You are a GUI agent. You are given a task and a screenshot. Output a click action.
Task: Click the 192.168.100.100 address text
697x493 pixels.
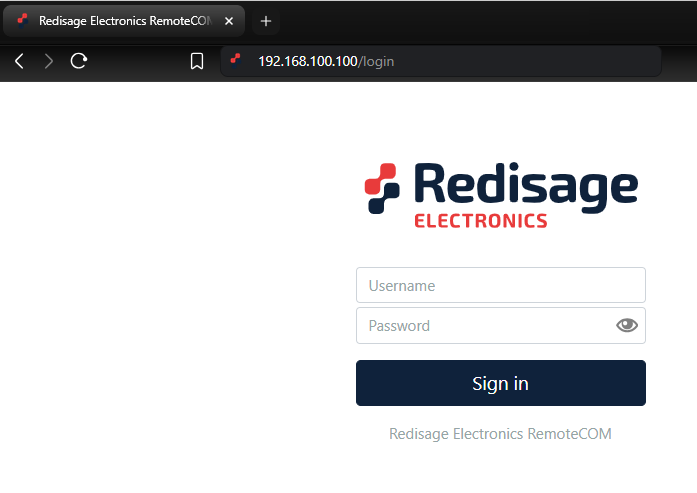coord(307,61)
